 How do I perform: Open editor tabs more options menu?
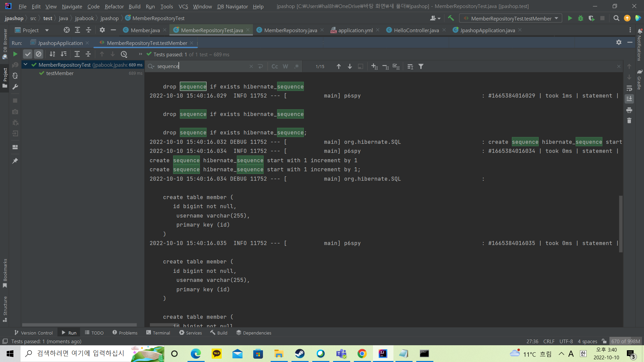coord(630,30)
